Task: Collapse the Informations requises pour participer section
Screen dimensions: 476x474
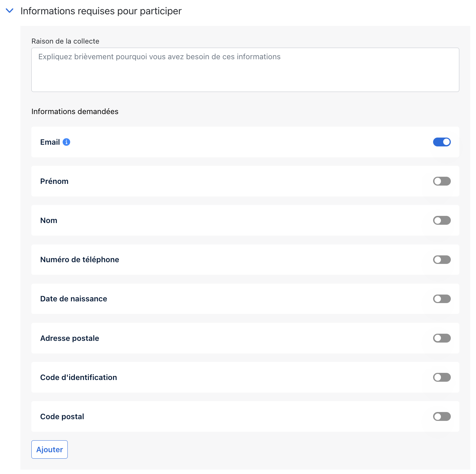Action: pyautogui.click(x=10, y=11)
